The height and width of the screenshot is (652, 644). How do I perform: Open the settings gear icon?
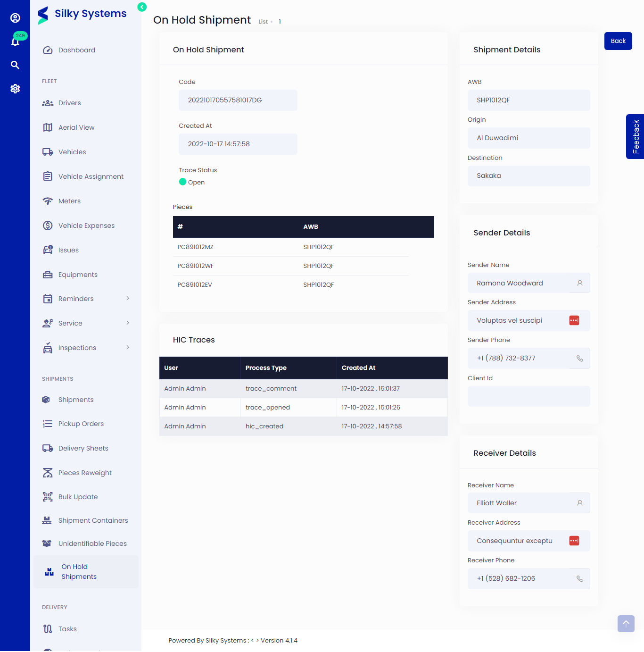(x=15, y=89)
